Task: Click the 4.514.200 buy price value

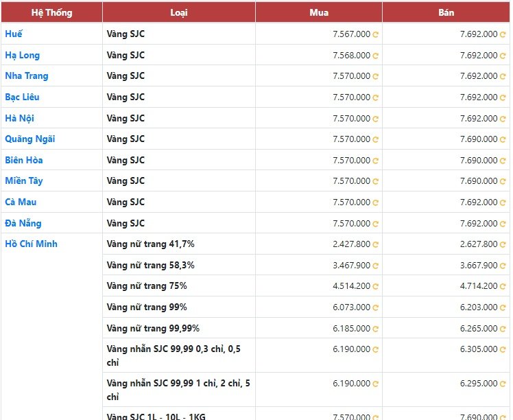Action: coord(351,286)
